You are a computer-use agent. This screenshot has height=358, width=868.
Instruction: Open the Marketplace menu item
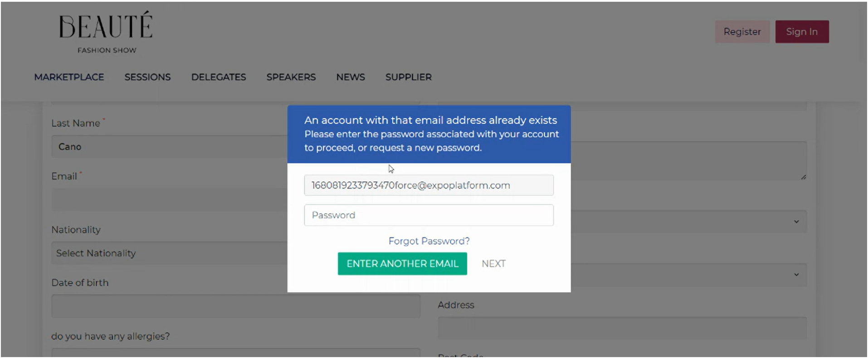tap(69, 77)
